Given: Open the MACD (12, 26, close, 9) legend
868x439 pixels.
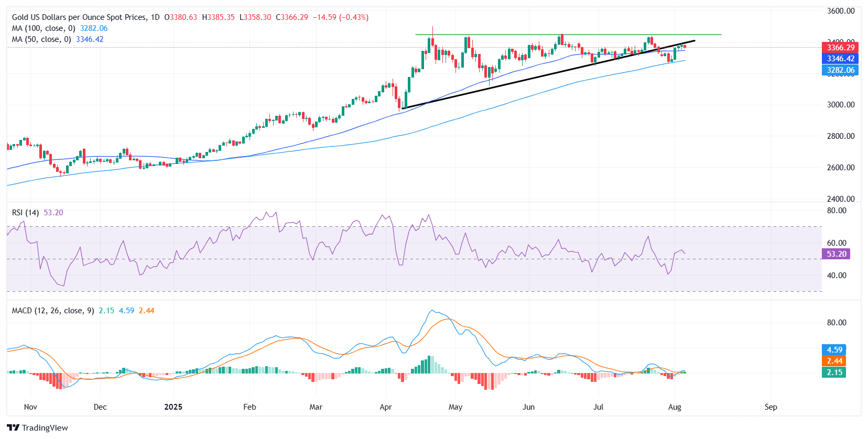Looking at the screenshot, I should coord(53,311).
